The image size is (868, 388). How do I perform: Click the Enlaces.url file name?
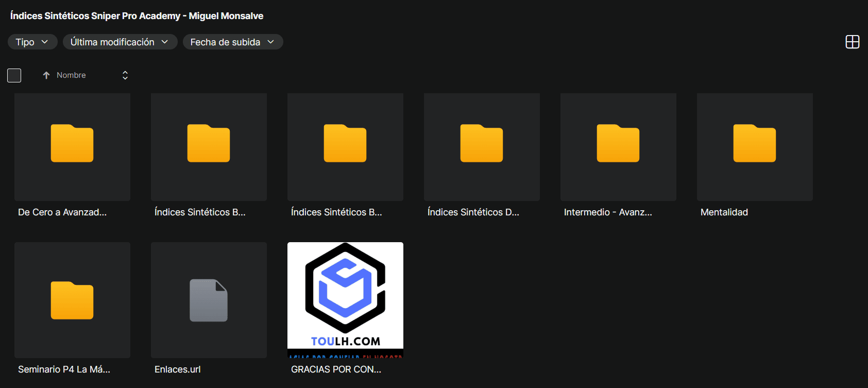(x=178, y=369)
